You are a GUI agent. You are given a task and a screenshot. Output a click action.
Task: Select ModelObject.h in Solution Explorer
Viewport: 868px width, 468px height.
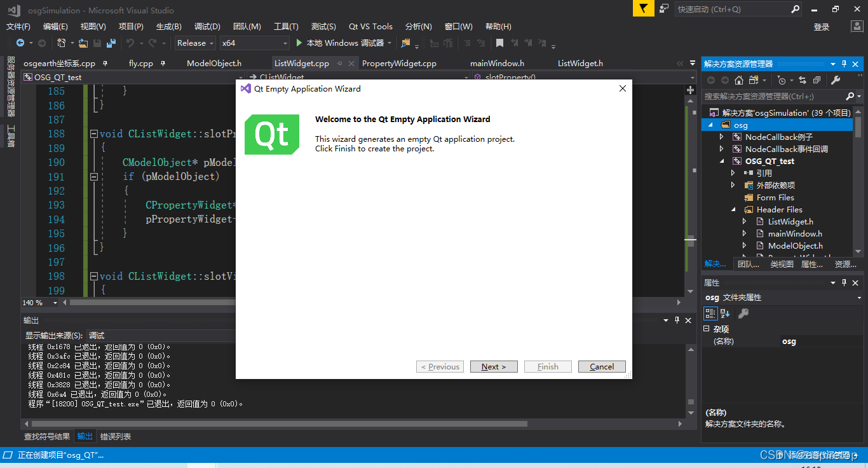pyautogui.click(x=795, y=246)
